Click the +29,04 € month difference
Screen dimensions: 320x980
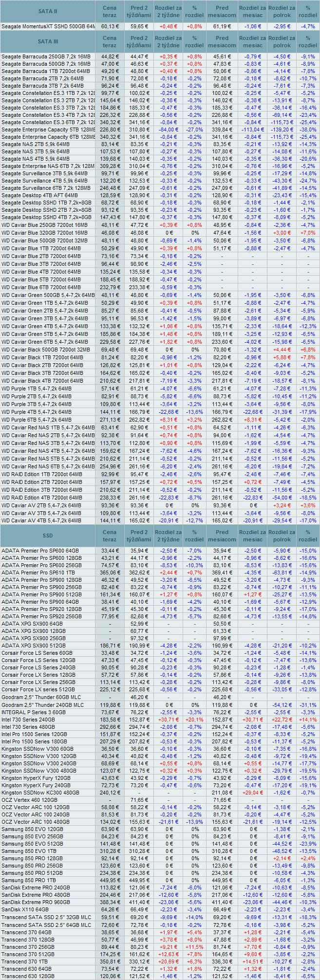click(253, 792)
